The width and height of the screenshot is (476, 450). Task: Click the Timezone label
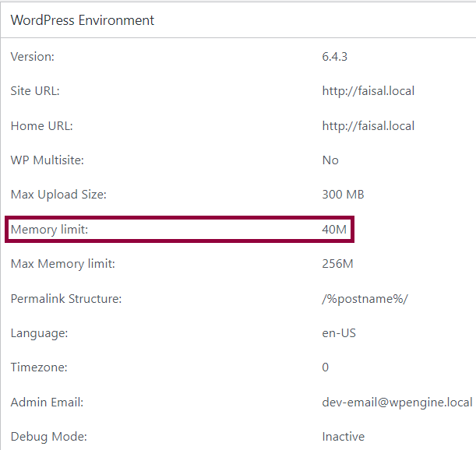coord(39,367)
